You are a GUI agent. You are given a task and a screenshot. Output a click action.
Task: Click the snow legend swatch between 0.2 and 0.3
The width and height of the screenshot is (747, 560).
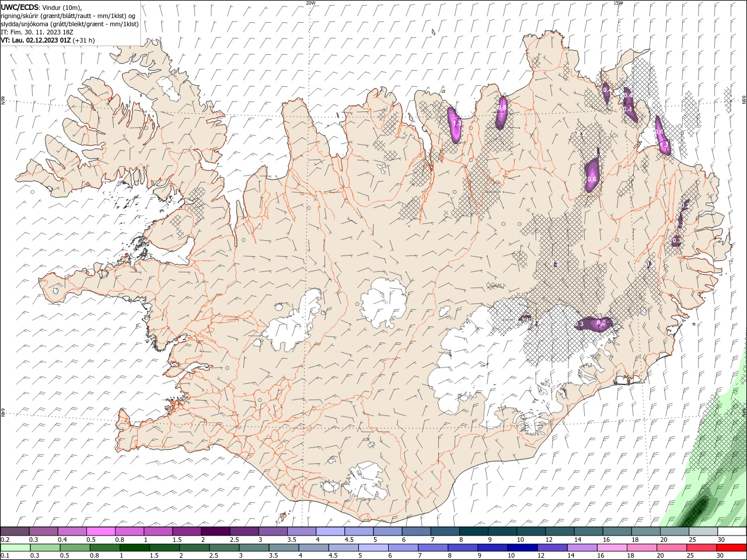pyautogui.click(x=15, y=531)
